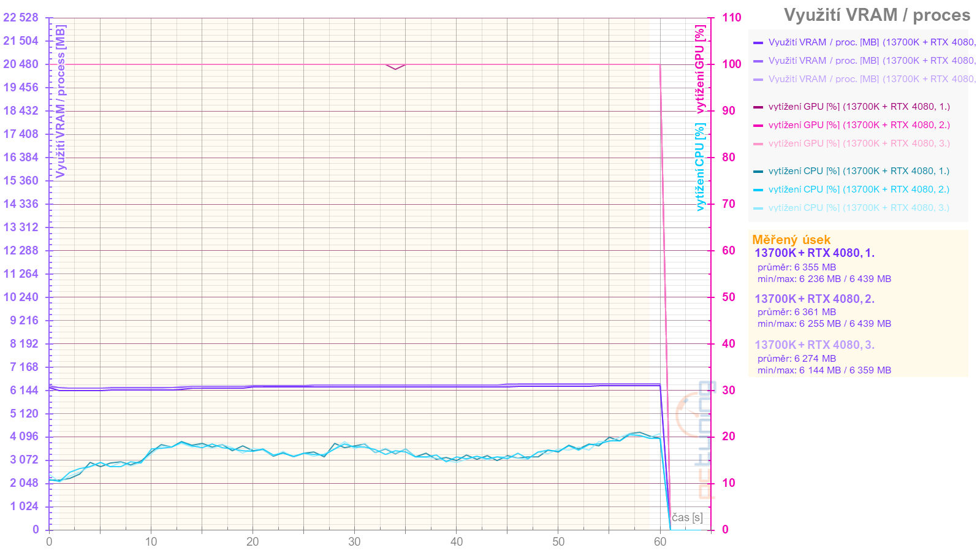Screen dimensions: 980x550
Task: Click the axis label 'vytížení CPU [%]'
Action: (x=700, y=167)
